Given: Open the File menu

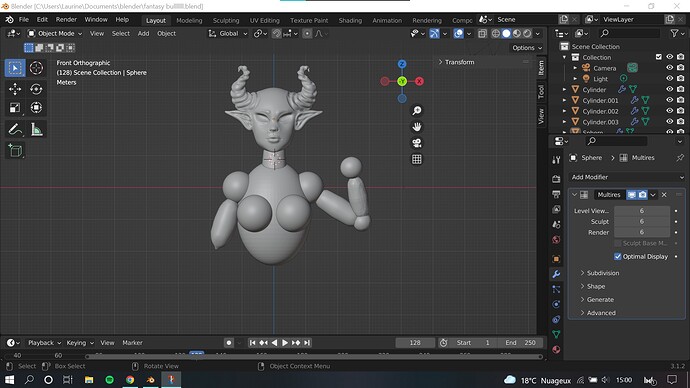Looking at the screenshot, I should tap(24, 20).
